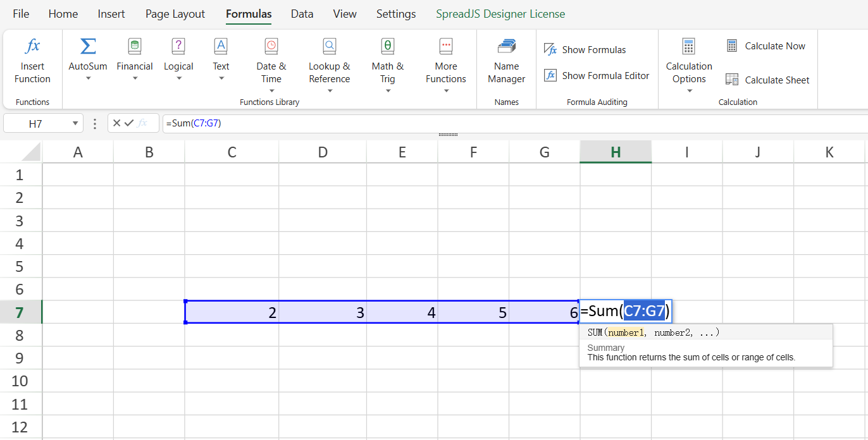Select column A header
The image size is (868, 440).
click(x=78, y=152)
